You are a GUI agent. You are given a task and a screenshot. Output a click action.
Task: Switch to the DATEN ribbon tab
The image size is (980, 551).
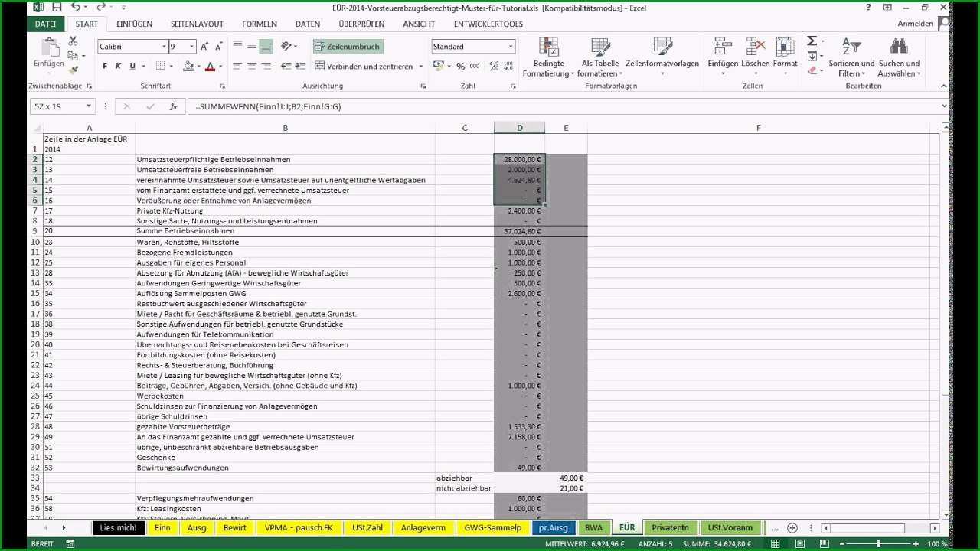[x=308, y=24]
